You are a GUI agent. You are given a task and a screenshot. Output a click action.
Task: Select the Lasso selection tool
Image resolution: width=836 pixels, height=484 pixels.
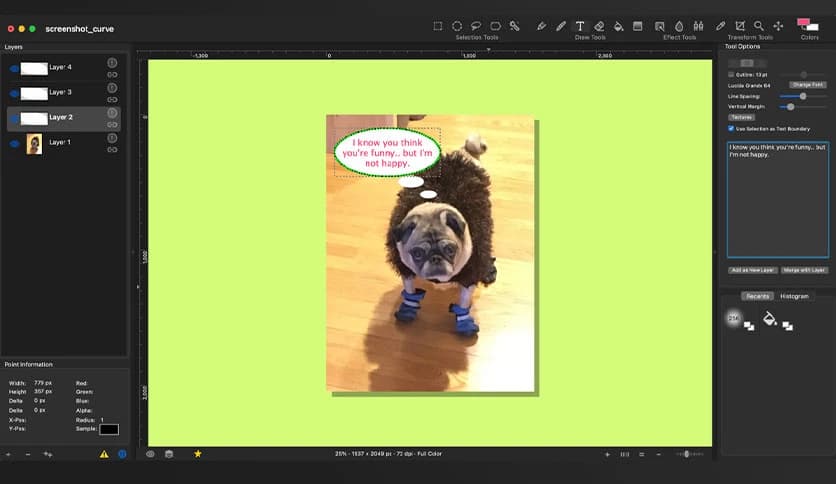(476, 26)
